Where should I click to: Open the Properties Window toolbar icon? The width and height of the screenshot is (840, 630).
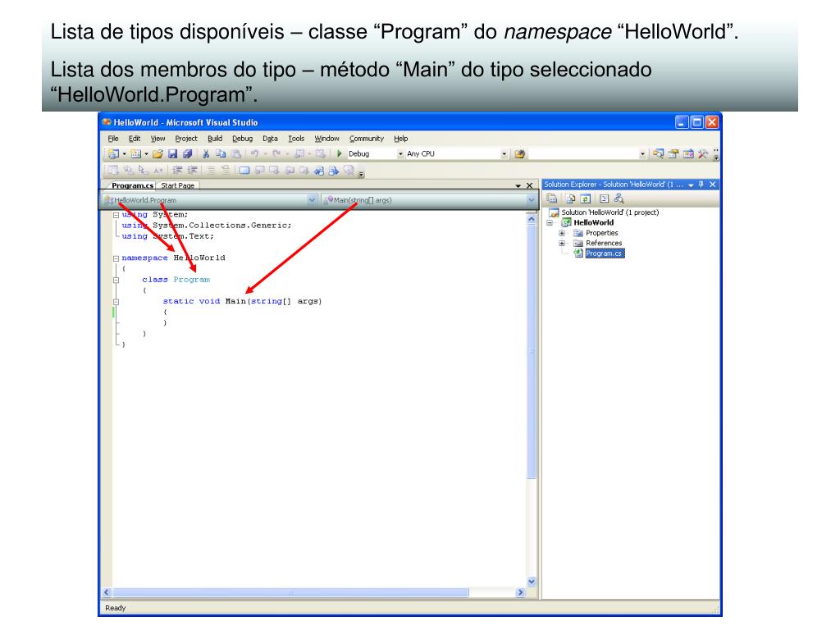point(673,153)
